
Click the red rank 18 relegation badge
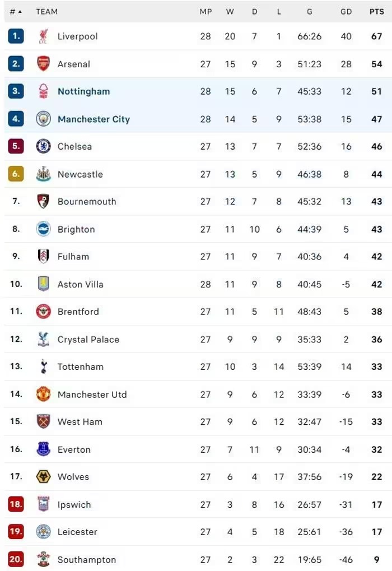point(16,504)
